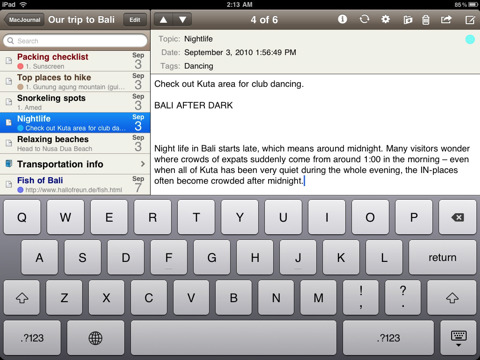The width and height of the screenshot is (480, 360).
Task: Toggle the left shift key
Action: pyautogui.click(x=22, y=297)
